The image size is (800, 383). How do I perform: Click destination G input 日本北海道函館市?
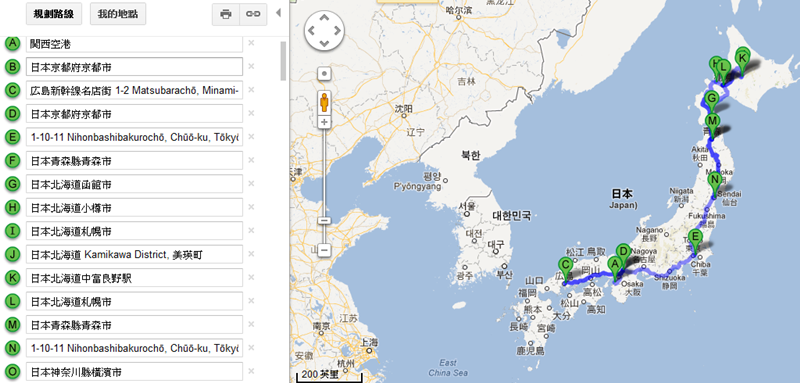click(134, 185)
